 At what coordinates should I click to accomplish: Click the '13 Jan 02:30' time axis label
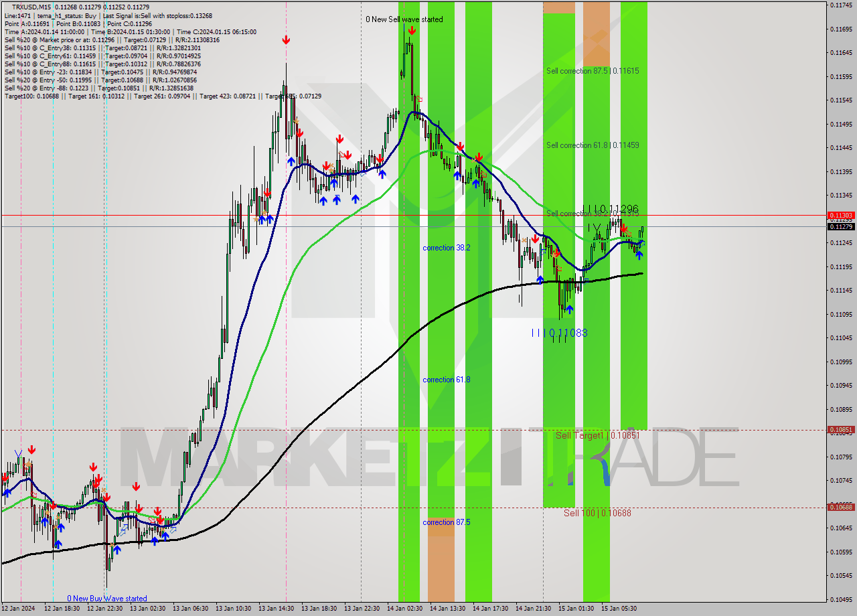(147, 609)
